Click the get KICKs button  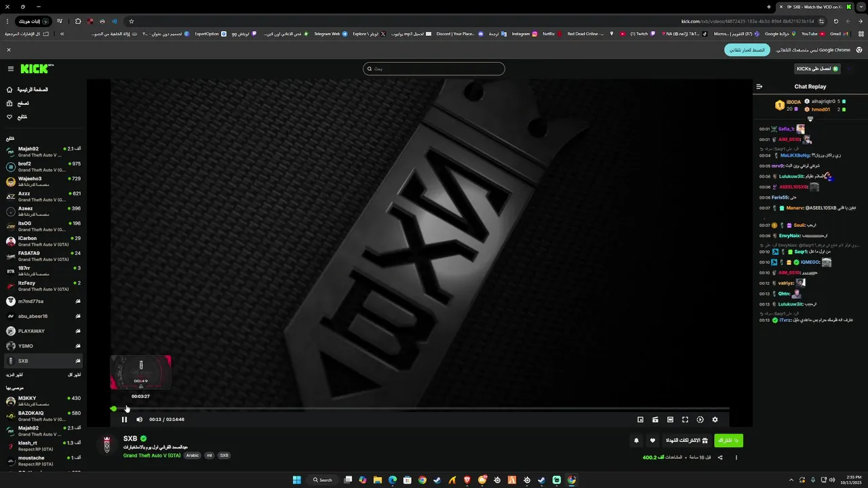(x=817, y=68)
